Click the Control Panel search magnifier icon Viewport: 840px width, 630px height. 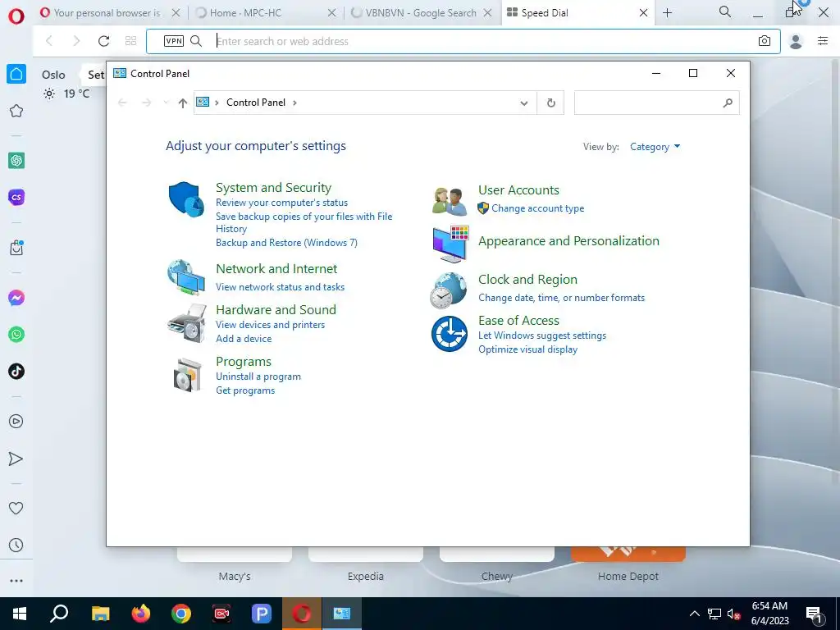728,103
